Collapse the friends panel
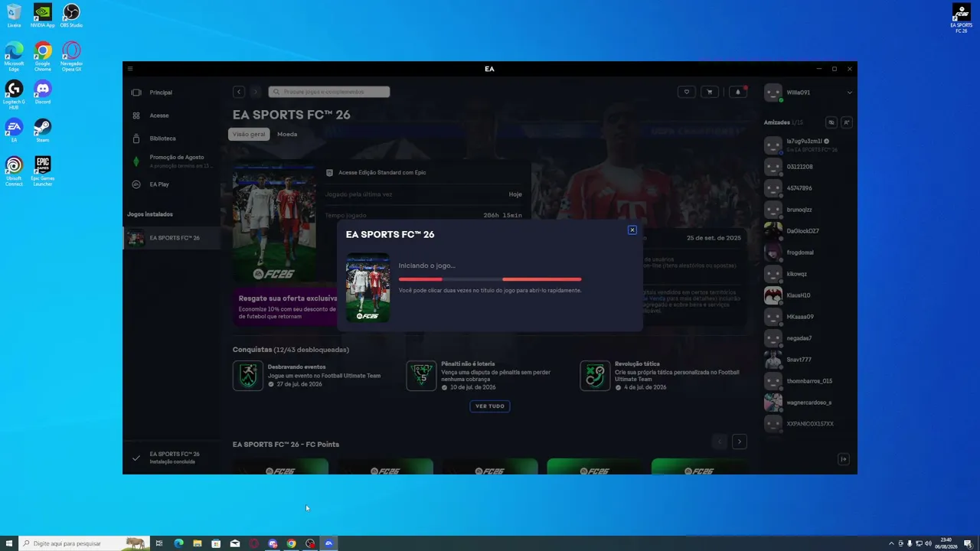Image resolution: width=980 pixels, height=551 pixels. (x=844, y=459)
